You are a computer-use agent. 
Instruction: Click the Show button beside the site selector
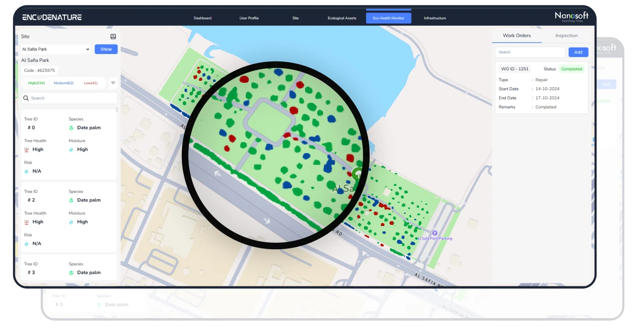click(x=106, y=49)
